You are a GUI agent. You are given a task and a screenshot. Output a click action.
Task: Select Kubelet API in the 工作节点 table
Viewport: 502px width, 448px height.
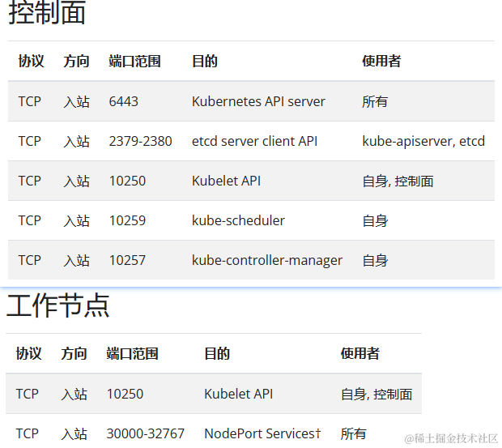[x=239, y=394]
